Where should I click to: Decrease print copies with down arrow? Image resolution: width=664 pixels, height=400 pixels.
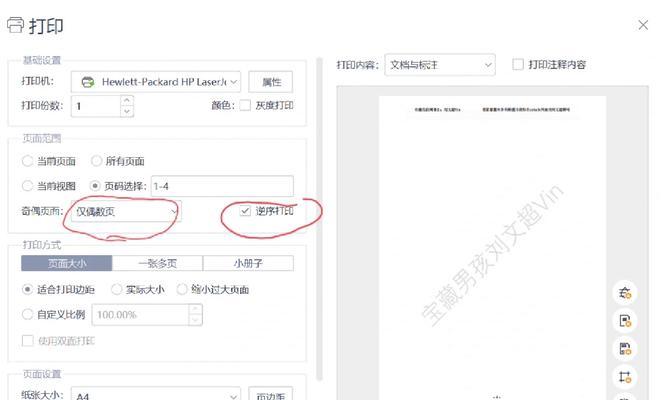tap(127, 111)
